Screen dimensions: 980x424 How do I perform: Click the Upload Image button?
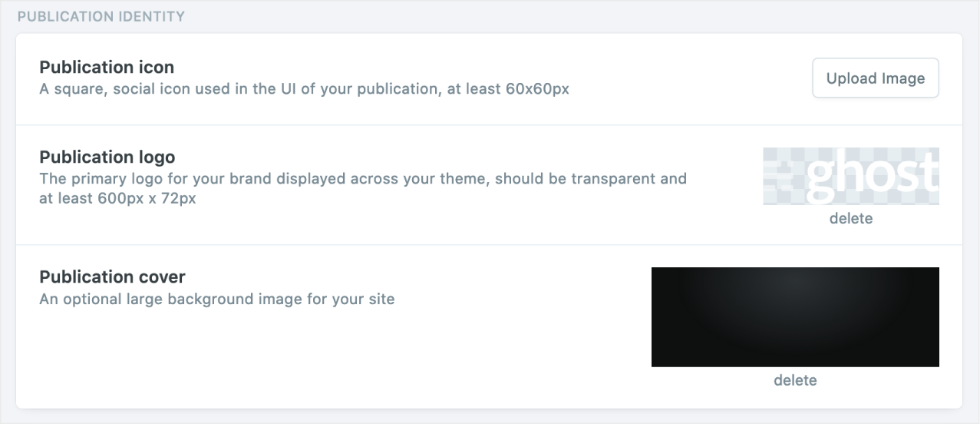pyautogui.click(x=875, y=78)
